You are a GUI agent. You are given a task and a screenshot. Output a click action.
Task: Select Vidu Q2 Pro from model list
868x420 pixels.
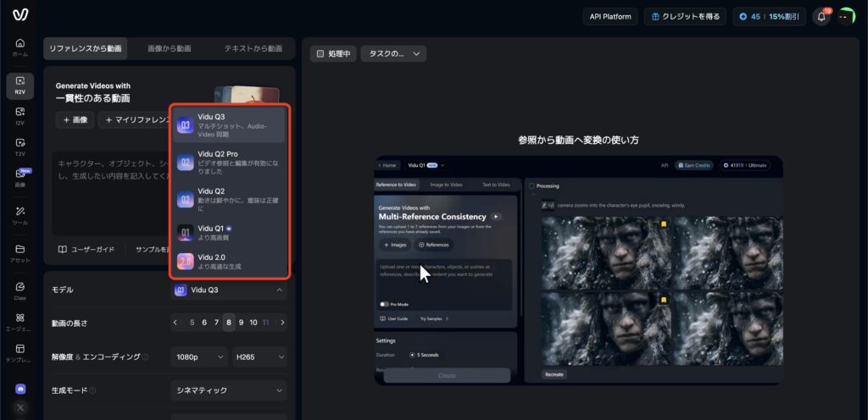coord(229,163)
